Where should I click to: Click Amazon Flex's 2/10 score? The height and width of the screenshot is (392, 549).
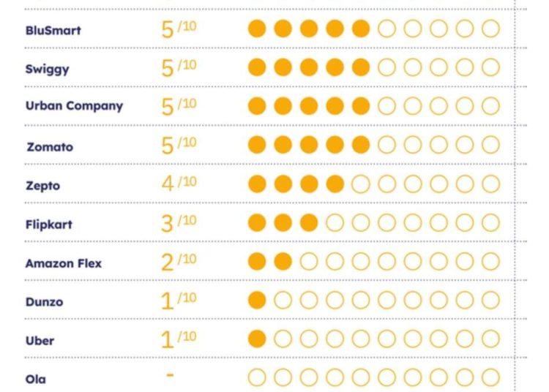coord(179,262)
